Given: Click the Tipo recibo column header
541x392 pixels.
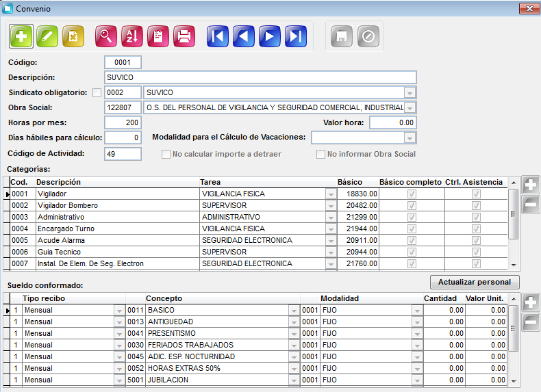Looking at the screenshot, I should [44, 298].
